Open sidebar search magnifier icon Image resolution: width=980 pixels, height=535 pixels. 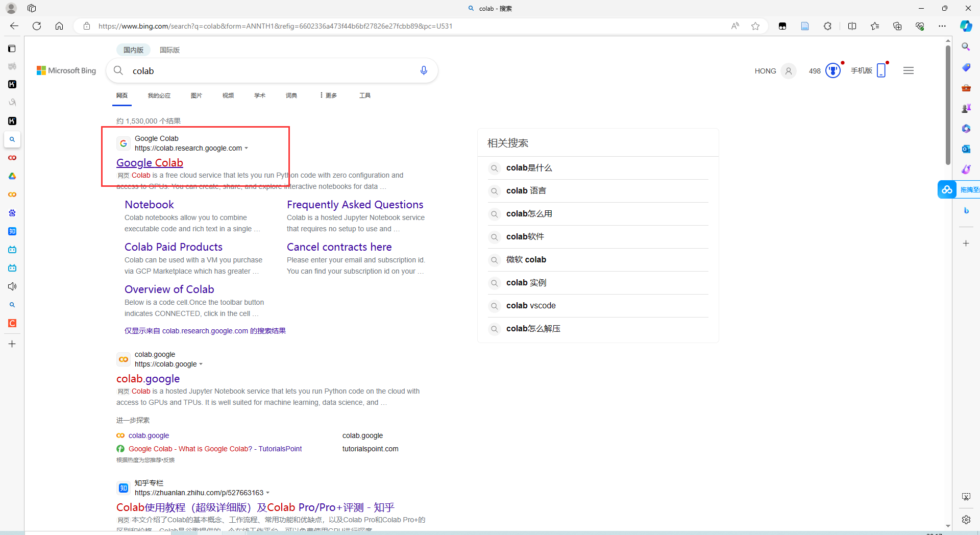pyautogui.click(x=966, y=47)
